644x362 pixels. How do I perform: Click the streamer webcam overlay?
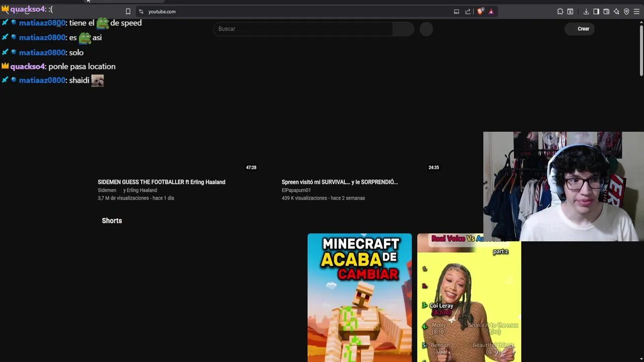(x=563, y=187)
